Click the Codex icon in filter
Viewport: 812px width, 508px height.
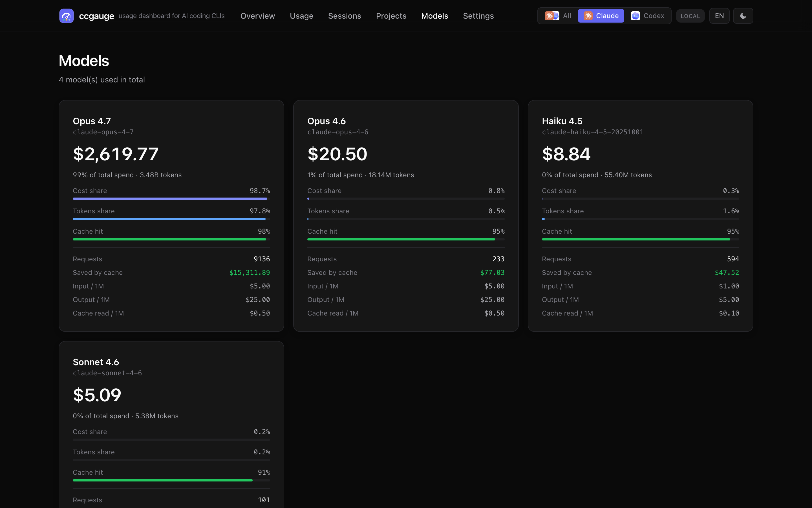pos(635,16)
